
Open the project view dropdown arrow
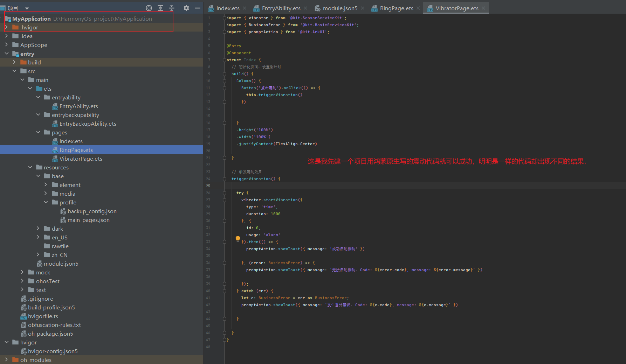[x=27, y=8]
